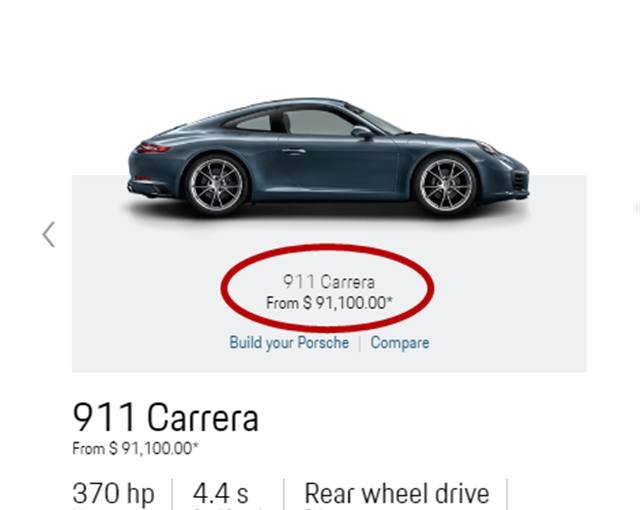Screen dimensions: 640x510
Task: Open the Build your Porsche link
Action: pyautogui.click(x=289, y=343)
